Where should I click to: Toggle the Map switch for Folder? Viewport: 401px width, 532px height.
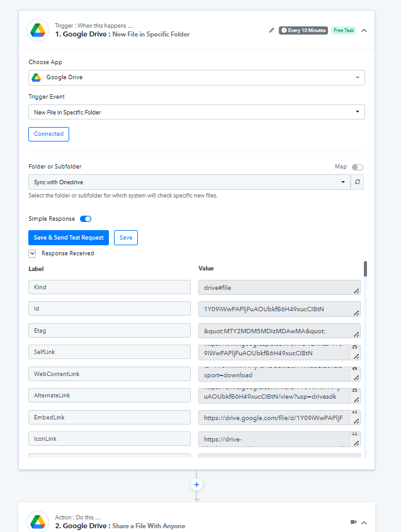click(x=358, y=167)
